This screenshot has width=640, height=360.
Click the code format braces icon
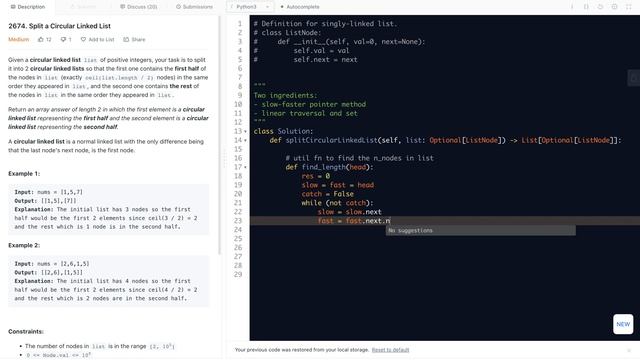tap(586, 7)
